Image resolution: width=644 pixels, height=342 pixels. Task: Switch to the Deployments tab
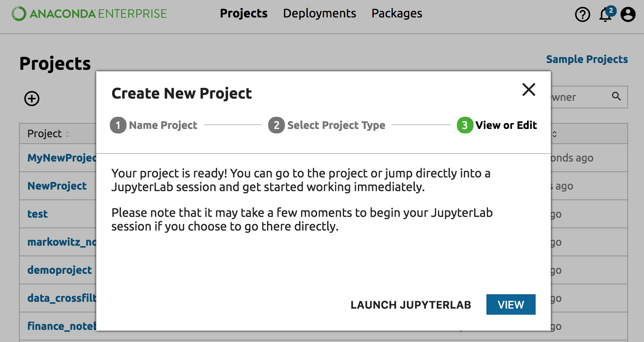click(319, 14)
